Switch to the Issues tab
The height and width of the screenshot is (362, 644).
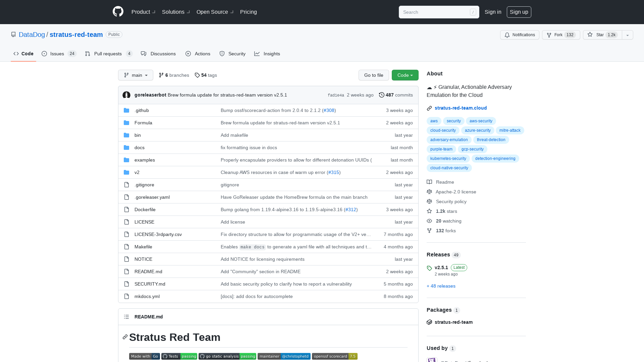tap(59, 54)
